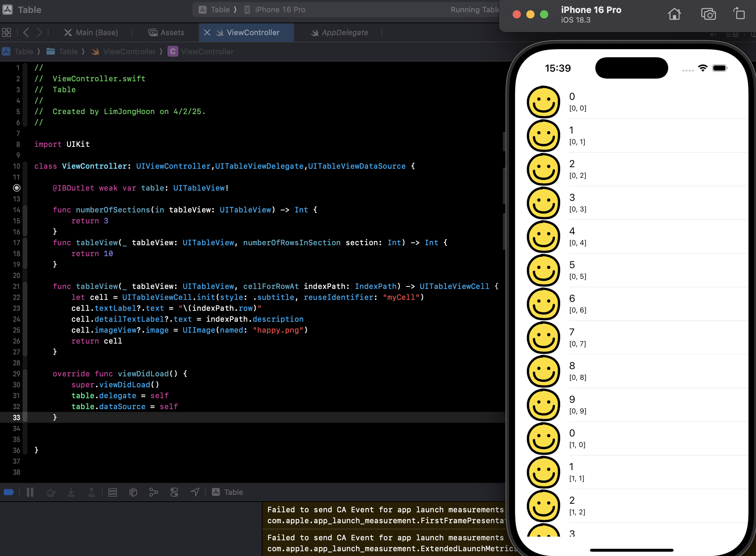
Task: Toggle breakpoints activation in debug bar
Action: pyautogui.click(x=9, y=492)
